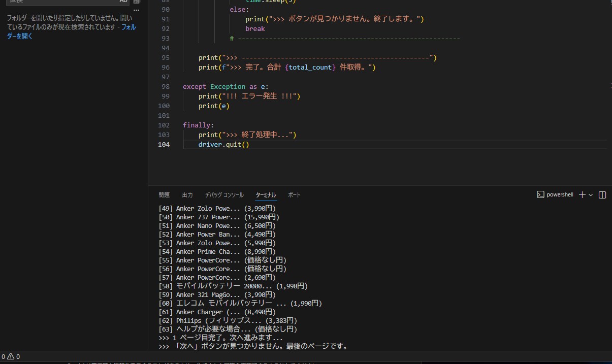Click terminal row [51] Anker Nano Powe

[x=217, y=226]
